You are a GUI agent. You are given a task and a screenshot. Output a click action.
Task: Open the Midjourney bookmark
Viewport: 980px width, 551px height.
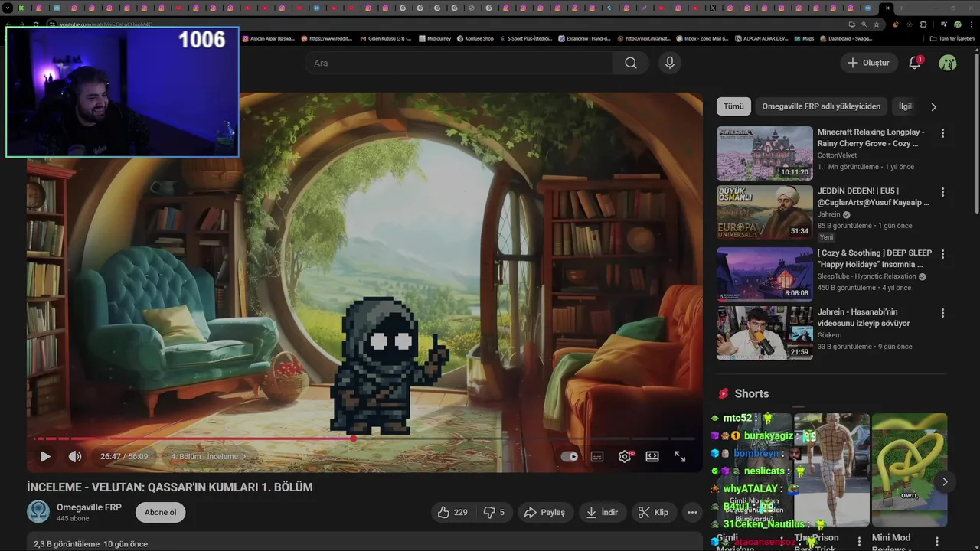(435, 38)
